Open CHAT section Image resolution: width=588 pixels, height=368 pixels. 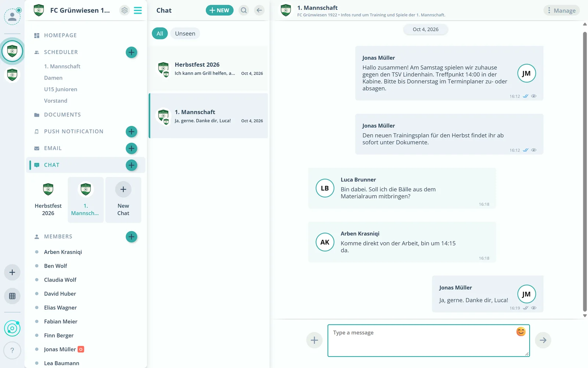[x=52, y=165]
